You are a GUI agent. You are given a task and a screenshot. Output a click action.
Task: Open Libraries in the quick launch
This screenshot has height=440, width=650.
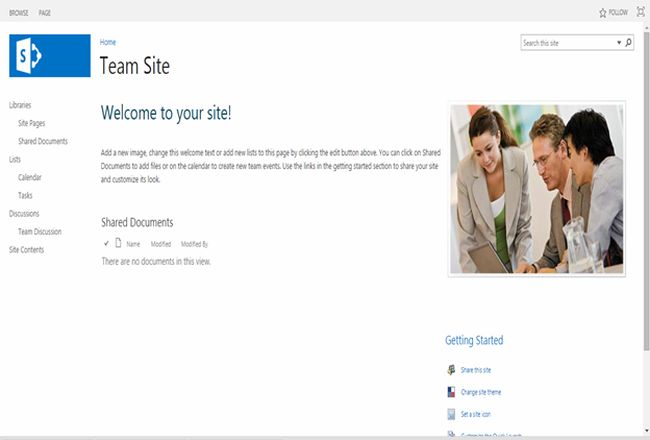[x=20, y=105]
